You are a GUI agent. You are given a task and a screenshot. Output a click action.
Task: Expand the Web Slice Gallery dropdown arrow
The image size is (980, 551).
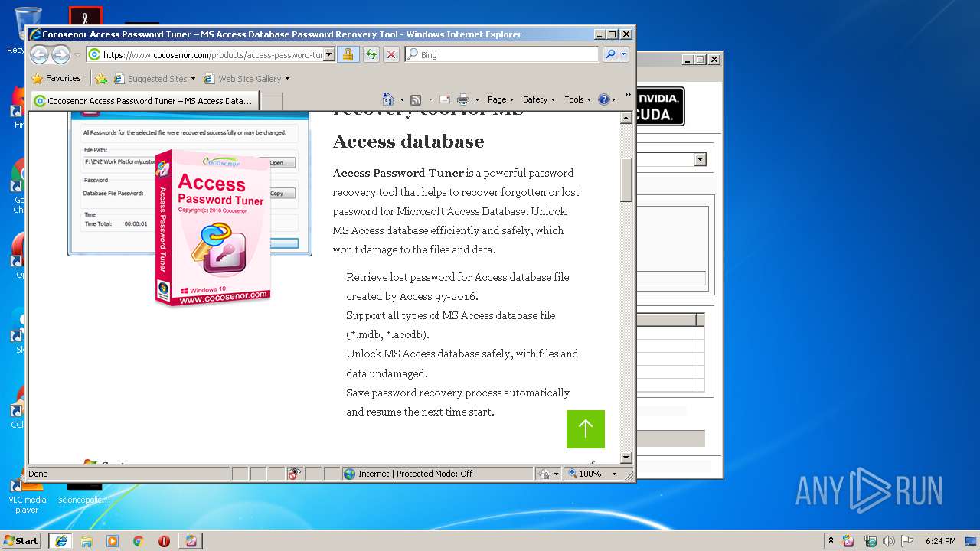point(287,78)
